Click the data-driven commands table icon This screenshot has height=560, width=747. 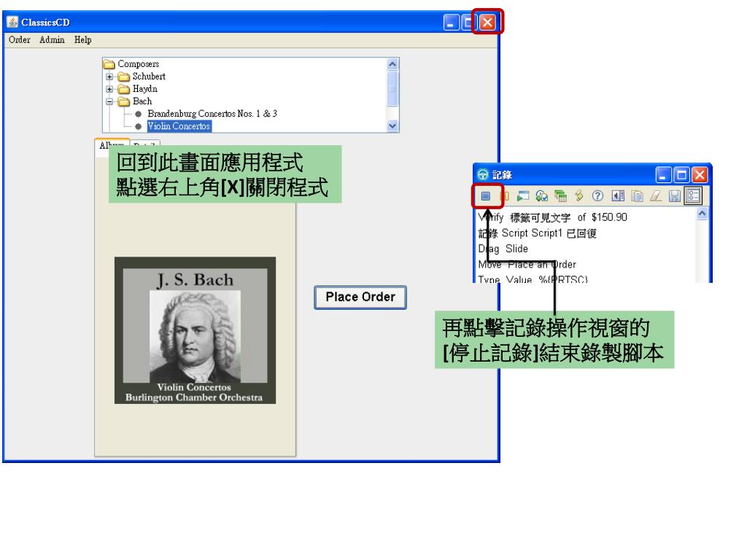click(560, 196)
